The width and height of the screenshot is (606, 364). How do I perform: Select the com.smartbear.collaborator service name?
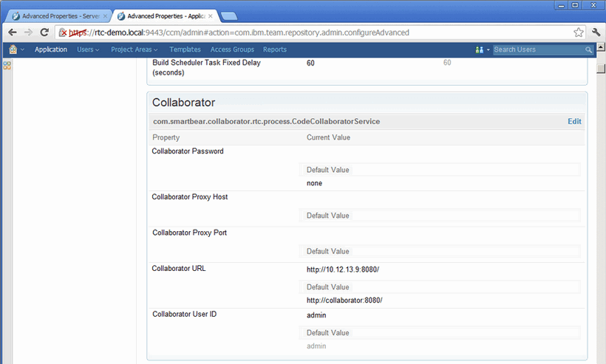point(266,121)
